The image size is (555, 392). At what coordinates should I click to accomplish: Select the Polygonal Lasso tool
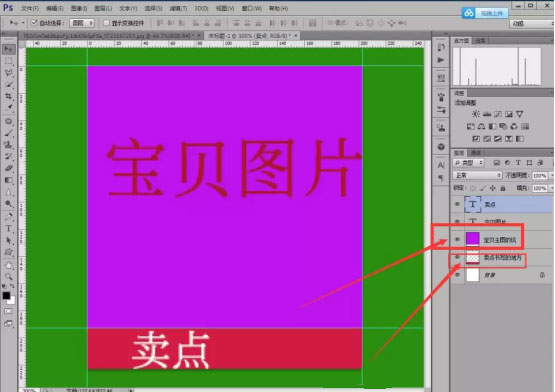[8, 73]
